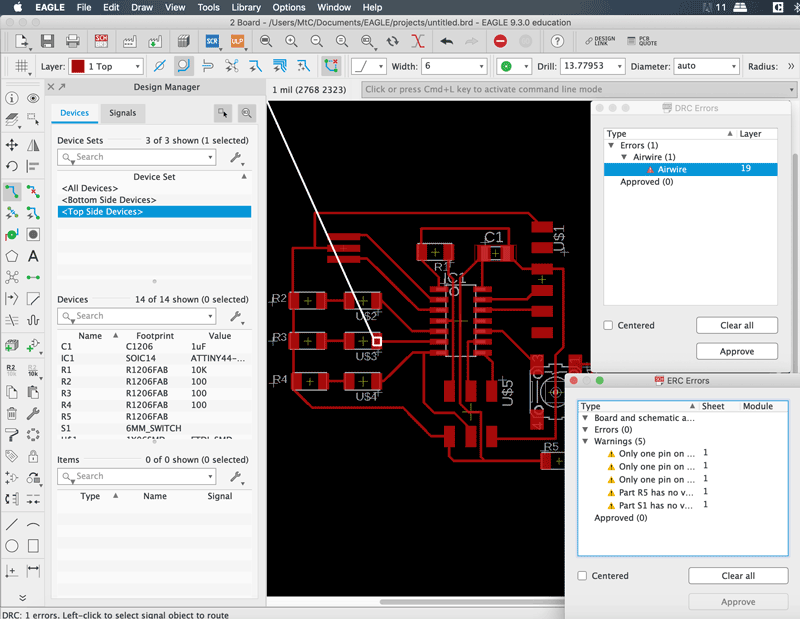Select the Ripup tool in sidebar
Screen dimensions: 800x619
(x=34, y=190)
